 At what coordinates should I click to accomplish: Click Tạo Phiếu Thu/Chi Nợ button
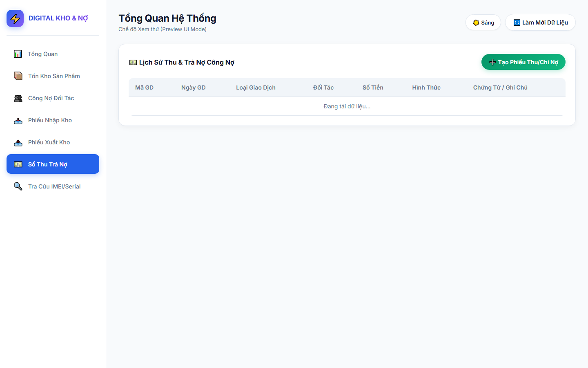pos(523,62)
